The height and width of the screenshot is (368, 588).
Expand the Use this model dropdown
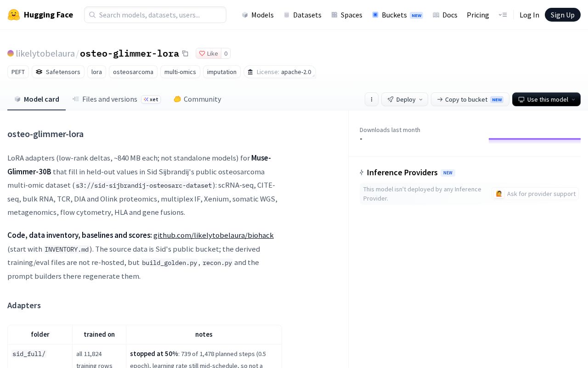click(x=546, y=99)
